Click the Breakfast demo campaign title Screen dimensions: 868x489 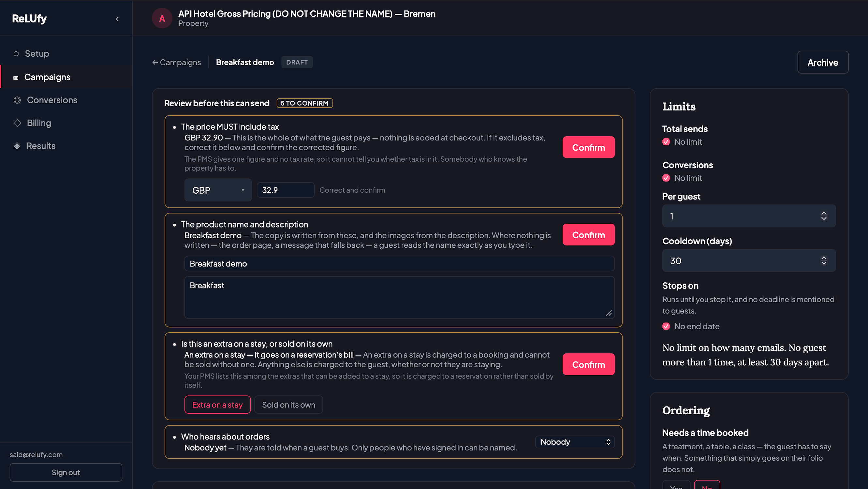[245, 62]
